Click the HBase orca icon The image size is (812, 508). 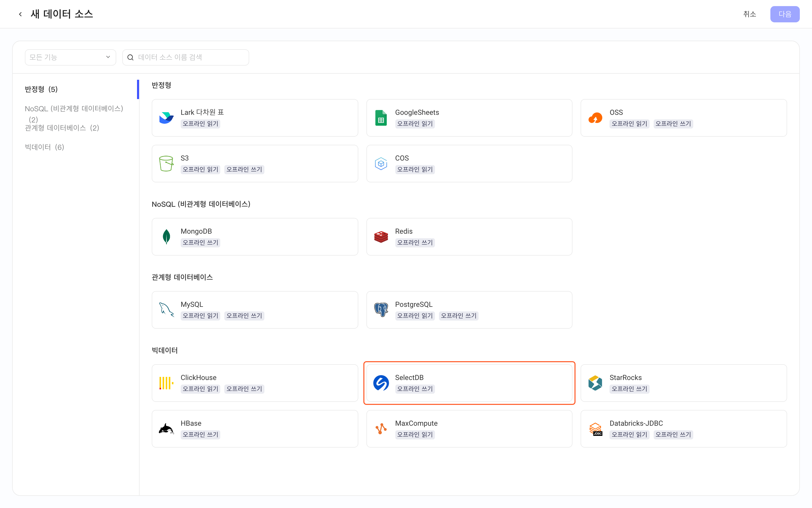click(x=166, y=429)
